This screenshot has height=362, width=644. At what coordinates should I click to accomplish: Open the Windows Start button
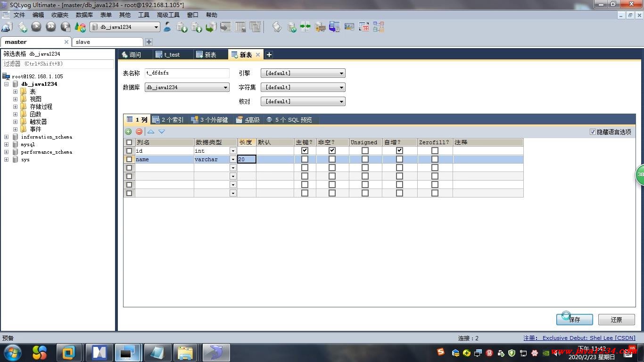click(x=12, y=353)
